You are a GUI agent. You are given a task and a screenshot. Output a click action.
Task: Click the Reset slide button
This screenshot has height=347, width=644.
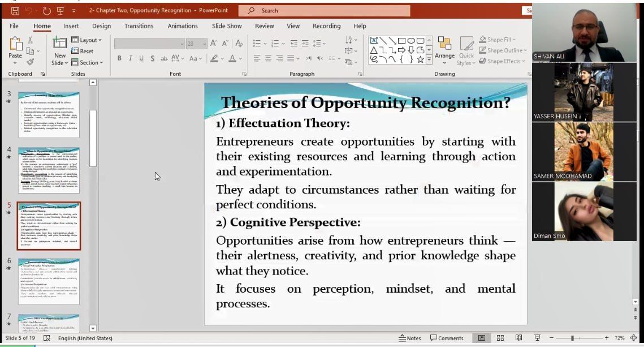83,52
